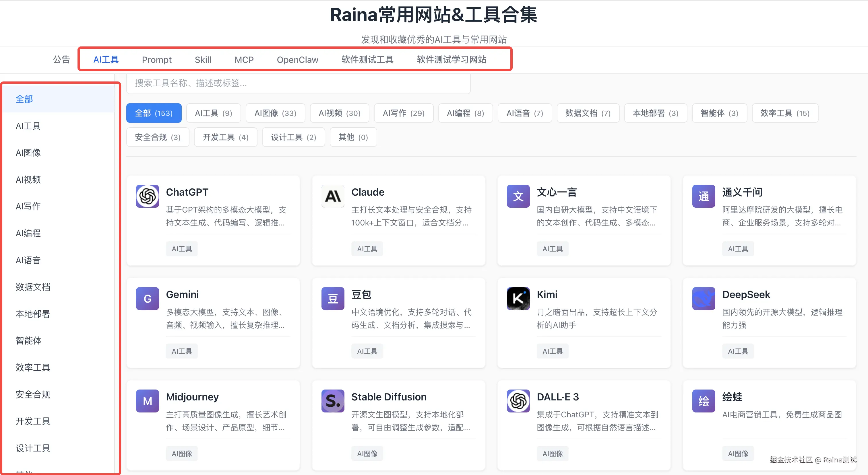The height and width of the screenshot is (475, 868).
Task: Select AI视频 in the left sidebar
Action: 28,180
